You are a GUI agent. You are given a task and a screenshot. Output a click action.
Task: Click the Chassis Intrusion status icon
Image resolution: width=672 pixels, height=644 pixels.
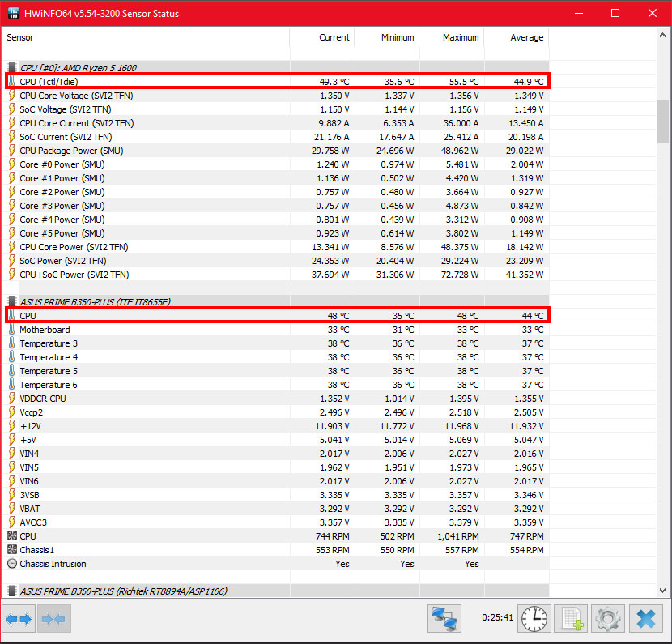point(12,563)
